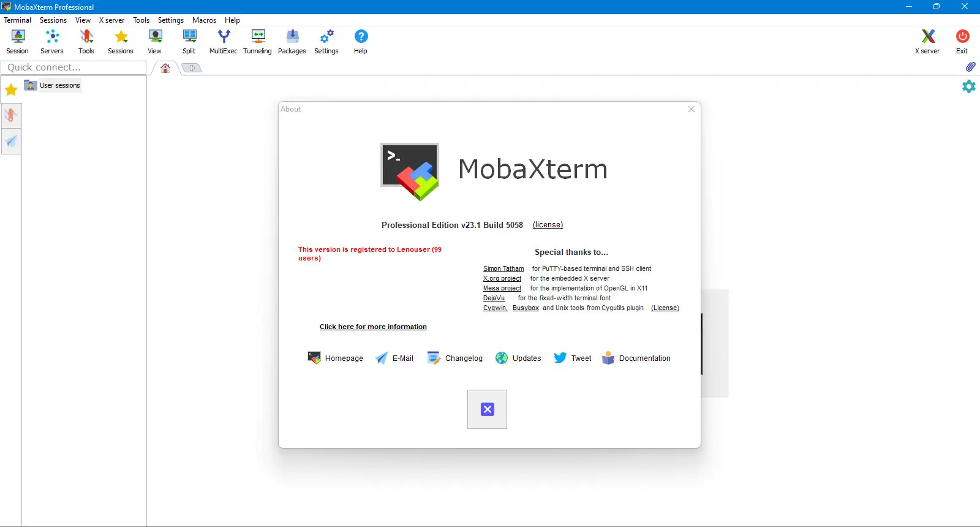Open the Mesa project link

(x=502, y=288)
